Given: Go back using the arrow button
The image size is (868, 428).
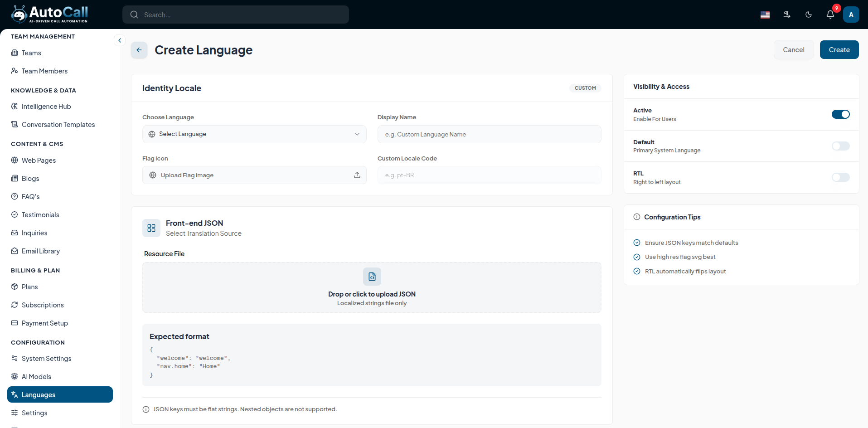Looking at the screenshot, I should coord(139,50).
